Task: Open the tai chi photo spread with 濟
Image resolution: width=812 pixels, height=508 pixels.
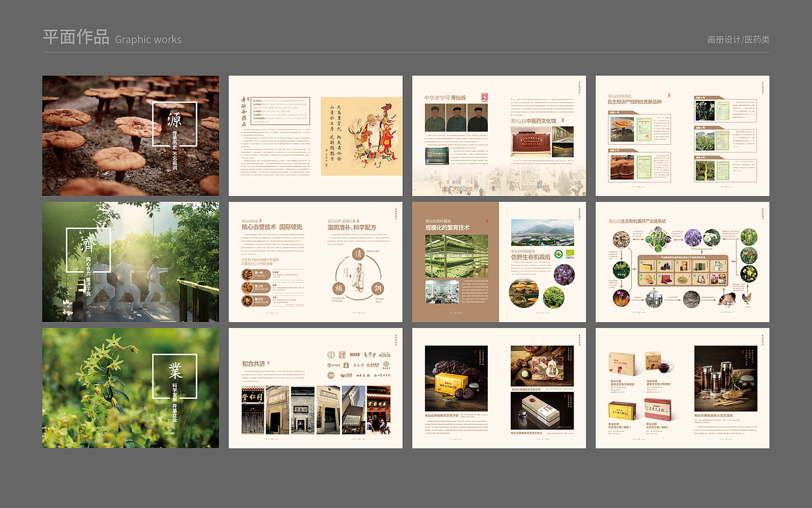Action: pyautogui.click(x=131, y=262)
